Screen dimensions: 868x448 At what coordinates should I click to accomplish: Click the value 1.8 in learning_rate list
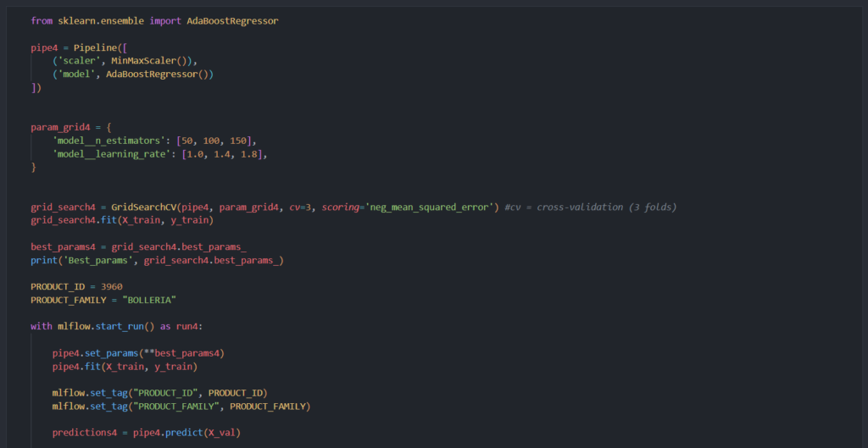248,154
